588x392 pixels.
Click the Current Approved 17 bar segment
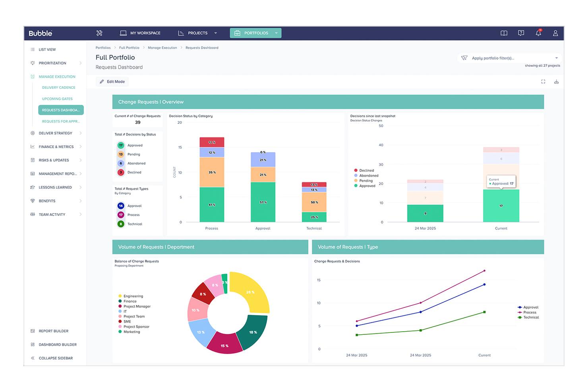pyautogui.click(x=501, y=206)
